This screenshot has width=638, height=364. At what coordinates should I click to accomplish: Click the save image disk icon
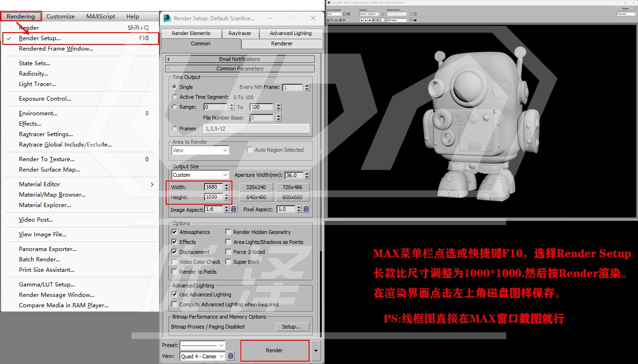click(328, 20)
